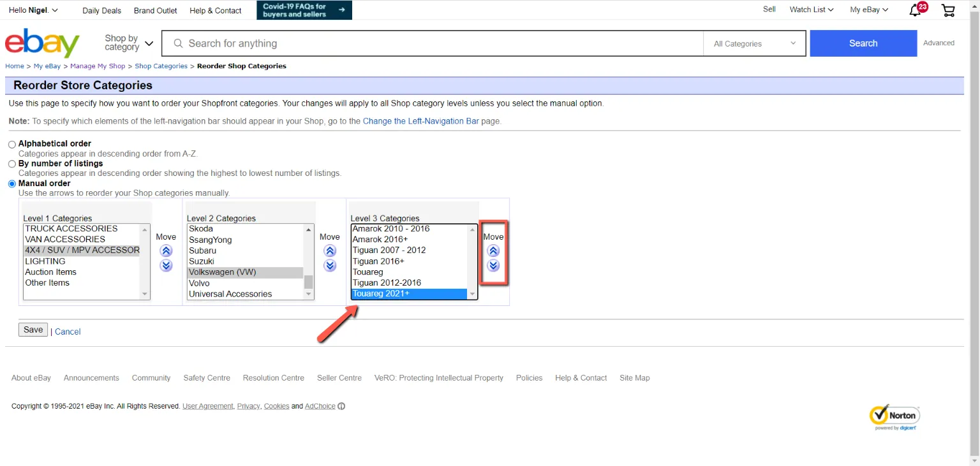
Task: Select Touareg 2021+ category
Action: pyautogui.click(x=409, y=294)
